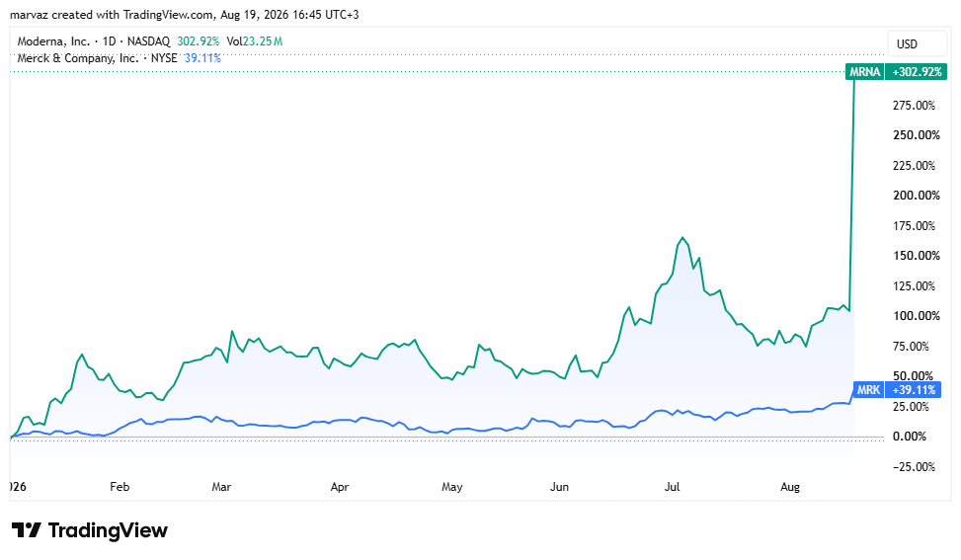This screenshot has height=560, width=961.
Task: Click the 250.00% price axis label
Action: [x=917, y=134]
